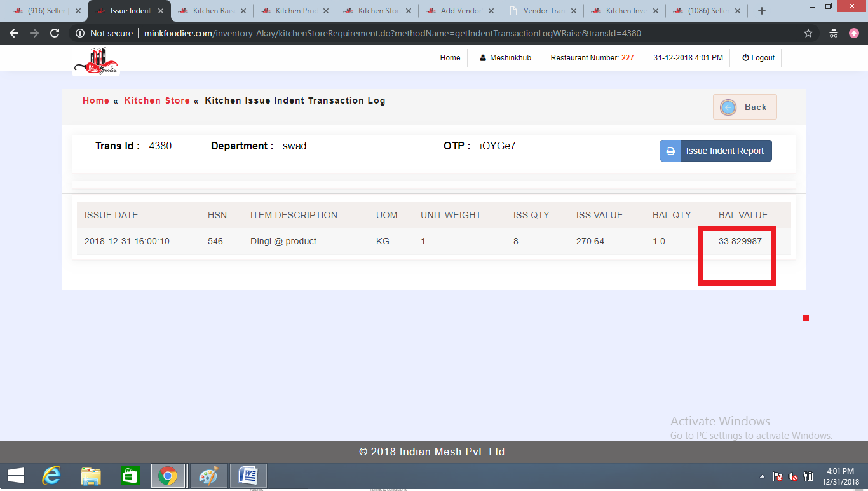The height and width of the screenshot is (491, 868).
Task: Show hidden tray icons arrow
Action: pyautogui.click(x=762, y=476)
